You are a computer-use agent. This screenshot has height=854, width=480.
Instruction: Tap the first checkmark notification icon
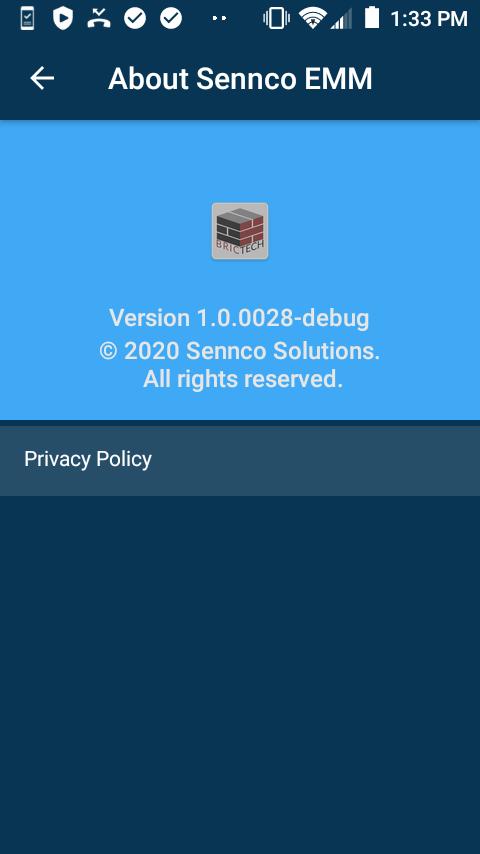click(x=135, y=19)
